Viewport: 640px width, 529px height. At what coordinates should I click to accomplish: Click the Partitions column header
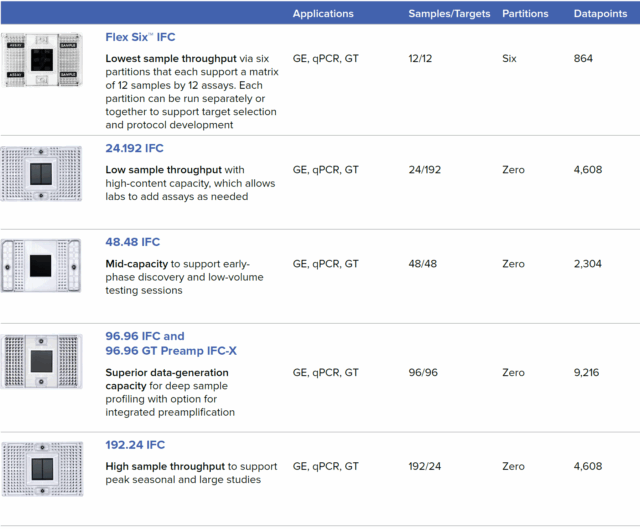click(x=525, y=14)
